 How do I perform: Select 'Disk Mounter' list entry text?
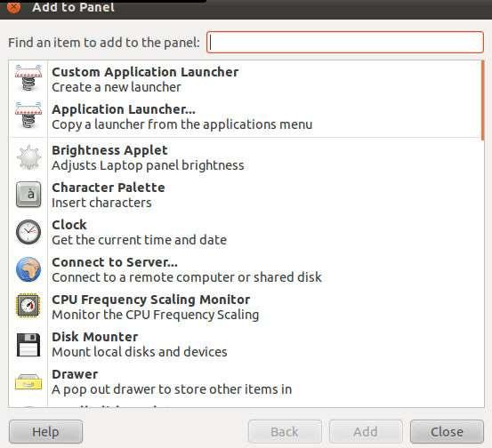95,337
